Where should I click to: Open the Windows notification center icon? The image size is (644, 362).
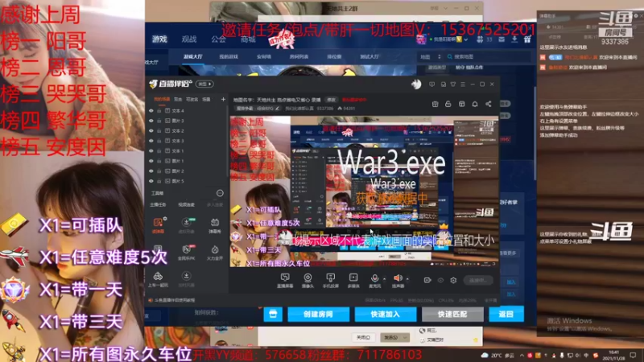[633, 355]
